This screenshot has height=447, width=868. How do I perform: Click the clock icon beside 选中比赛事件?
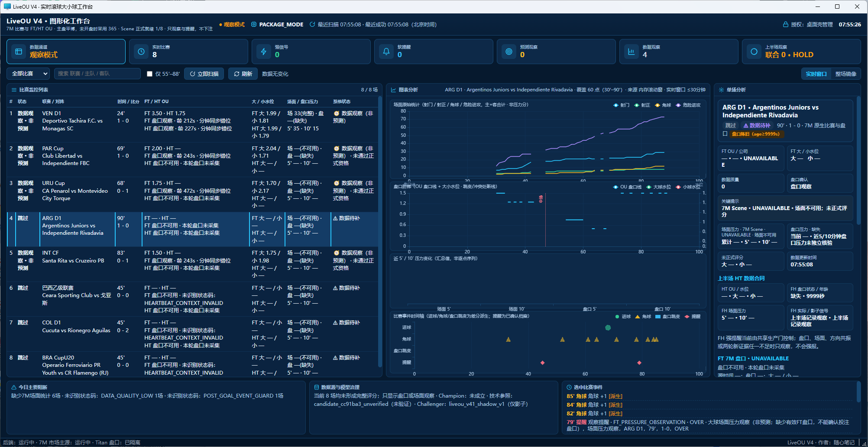(569, 387)
